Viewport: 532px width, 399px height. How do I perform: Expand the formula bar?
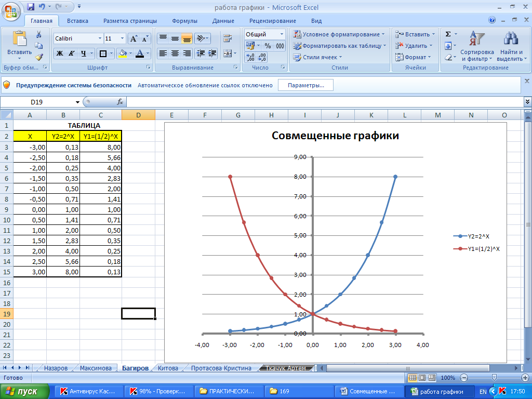point(527,102)
